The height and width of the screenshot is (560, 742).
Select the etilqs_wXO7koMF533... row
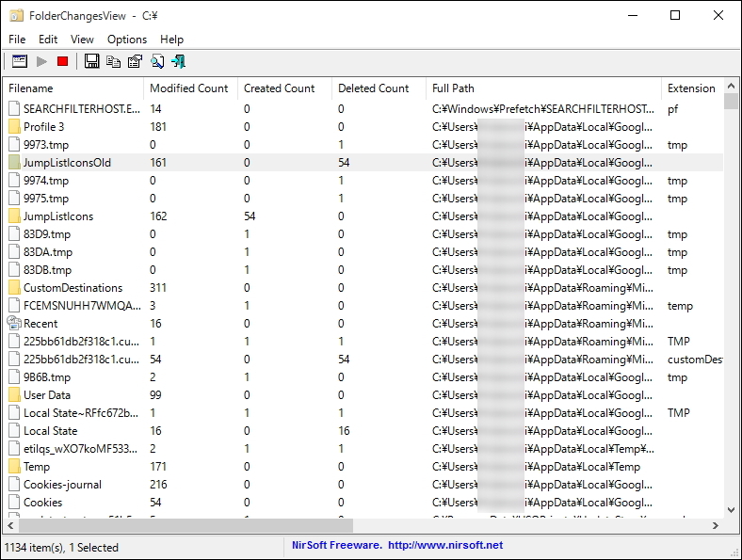pos(363,449)
